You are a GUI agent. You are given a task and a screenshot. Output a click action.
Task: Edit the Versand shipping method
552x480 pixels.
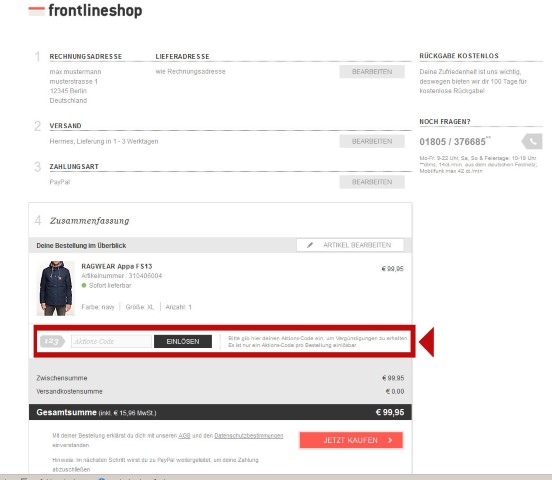coord(372,141)
